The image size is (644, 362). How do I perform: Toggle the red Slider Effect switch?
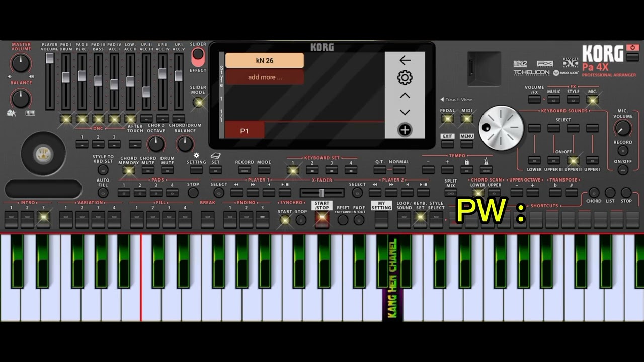(198, 57)
